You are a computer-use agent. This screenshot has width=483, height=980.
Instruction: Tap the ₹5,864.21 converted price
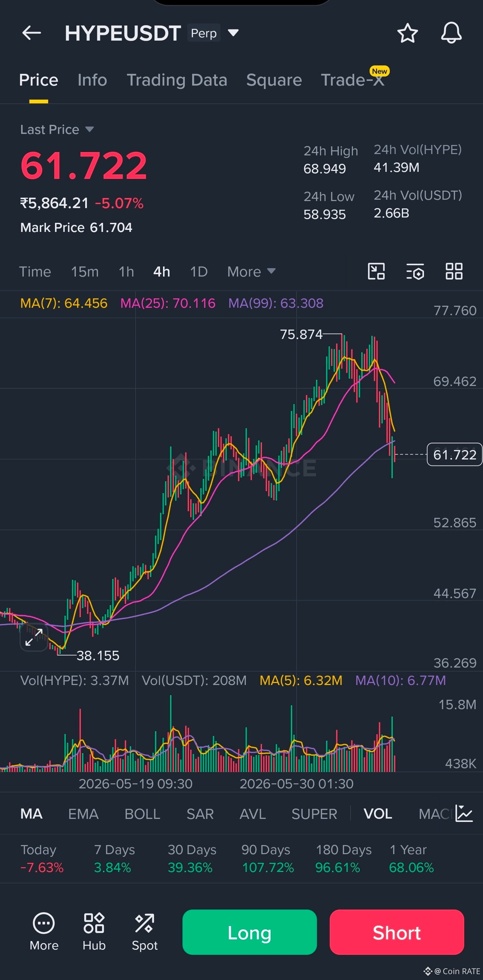coord(54,203)
